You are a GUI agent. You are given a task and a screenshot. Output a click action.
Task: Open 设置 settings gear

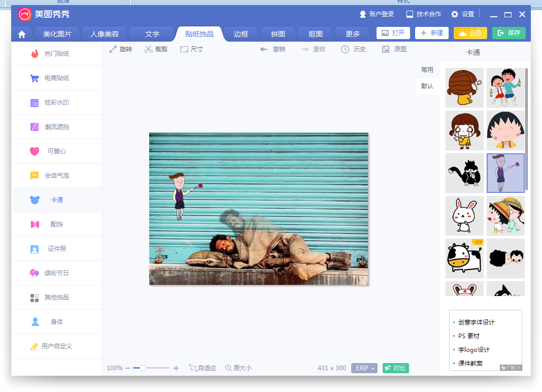(x=463, y=14)
